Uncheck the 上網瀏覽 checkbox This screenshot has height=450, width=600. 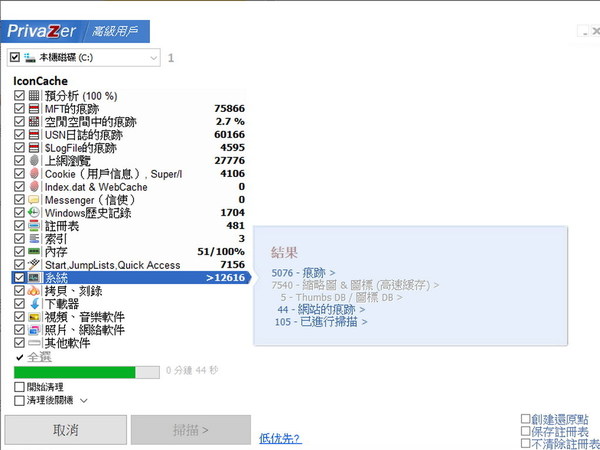click(x=19, y=161)
